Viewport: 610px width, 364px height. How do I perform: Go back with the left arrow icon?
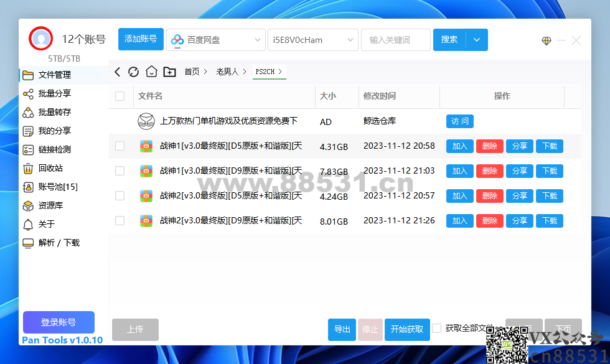point(118,72)
